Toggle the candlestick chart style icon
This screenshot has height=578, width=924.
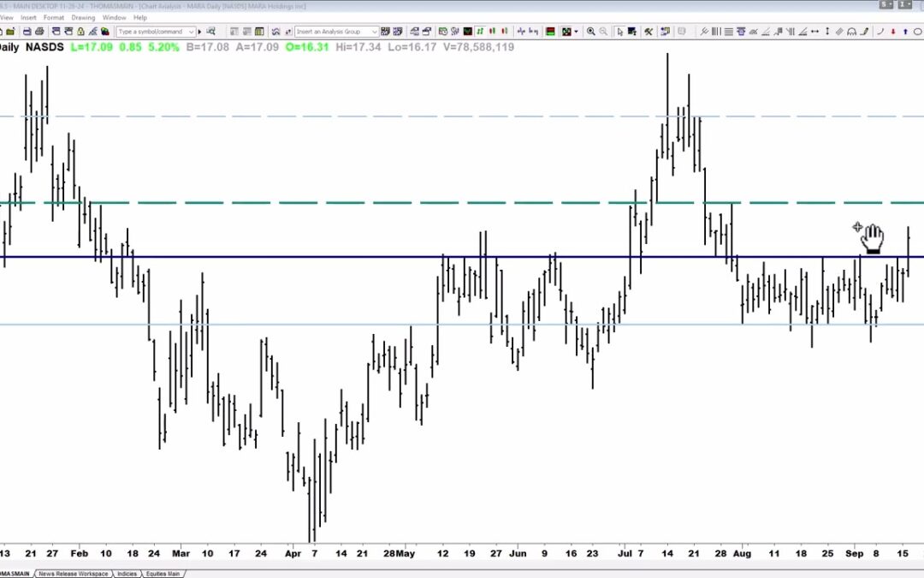click(x=491, y=32)
